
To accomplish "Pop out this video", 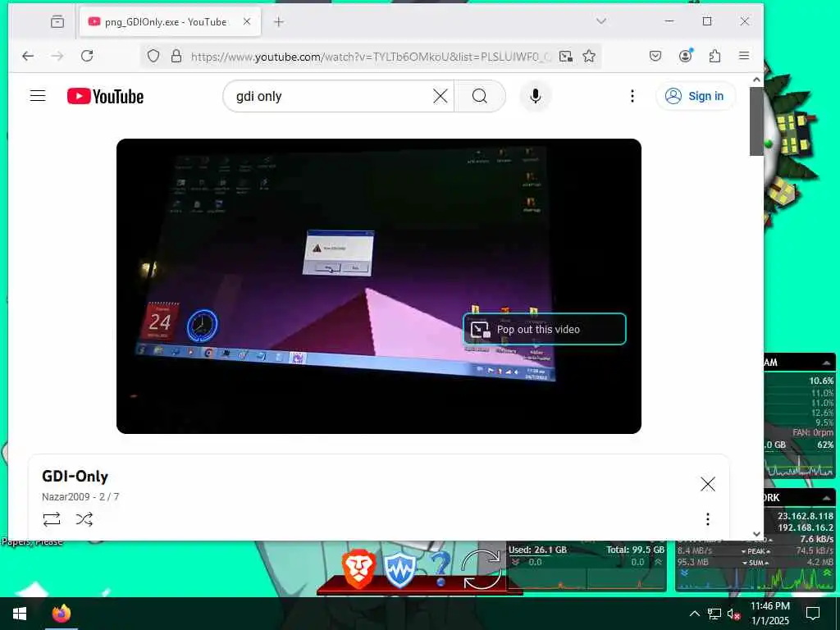I will [545, 329].
